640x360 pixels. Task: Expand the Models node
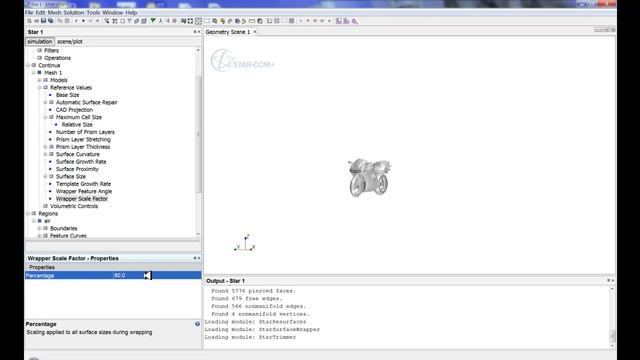[x=40, y=80]
